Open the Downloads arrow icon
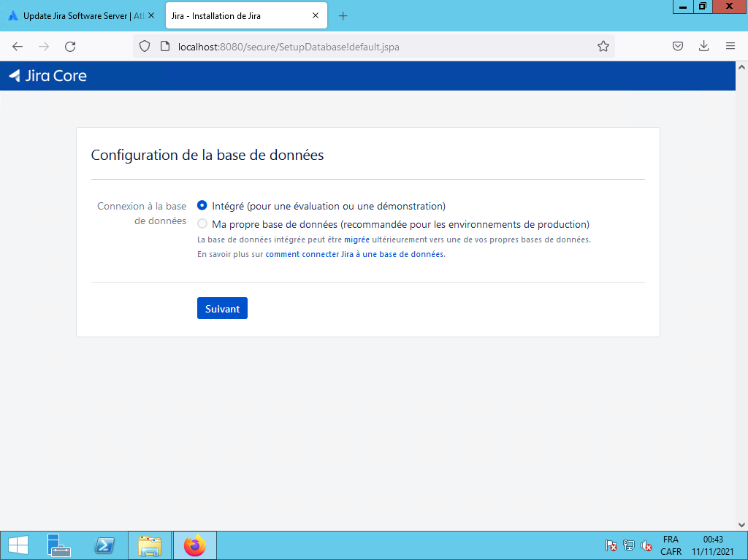The height and width of the screenshot is (560, 748). [703, 46]
